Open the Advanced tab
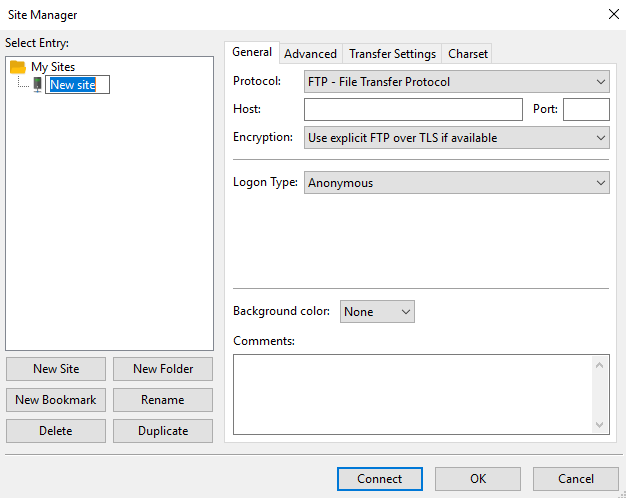The image size is (626, 498). click(310, 54)
